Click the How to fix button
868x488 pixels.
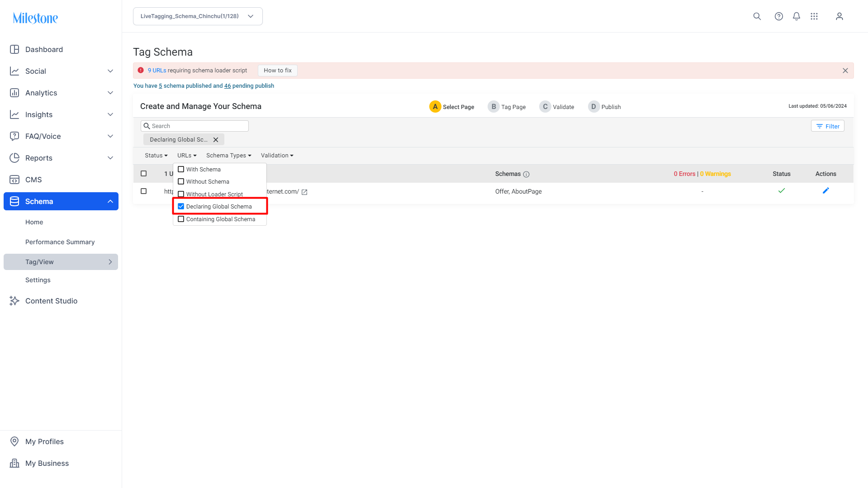click(x=278, y=71)
